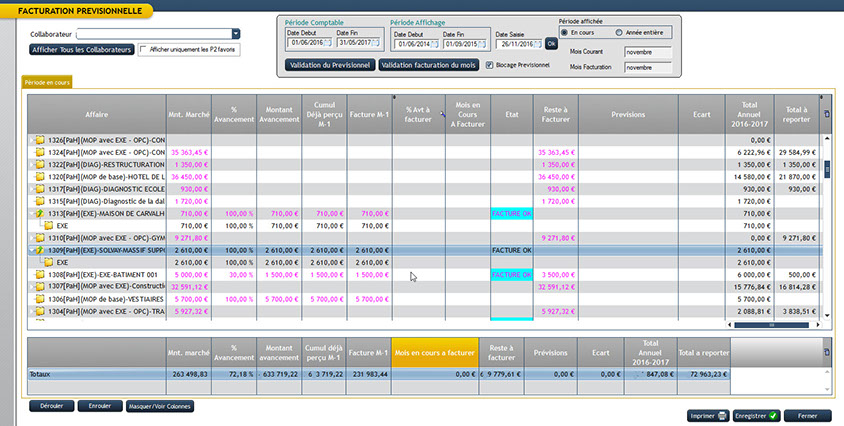
Task: Click the Enregistrer button
Action: pos(752,415)
